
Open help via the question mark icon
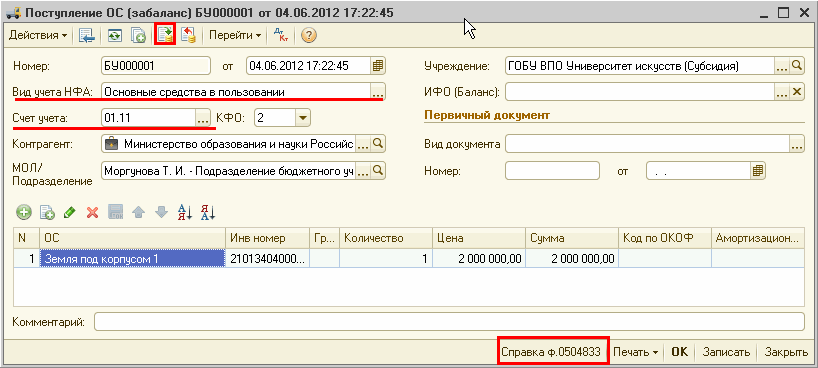309,35
